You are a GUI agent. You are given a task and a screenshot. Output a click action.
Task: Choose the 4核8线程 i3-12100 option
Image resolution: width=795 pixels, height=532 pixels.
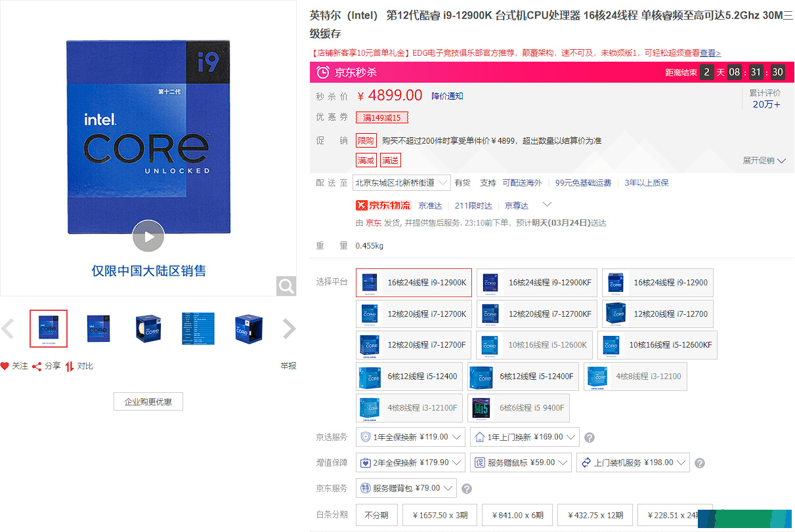coord(635,377)
